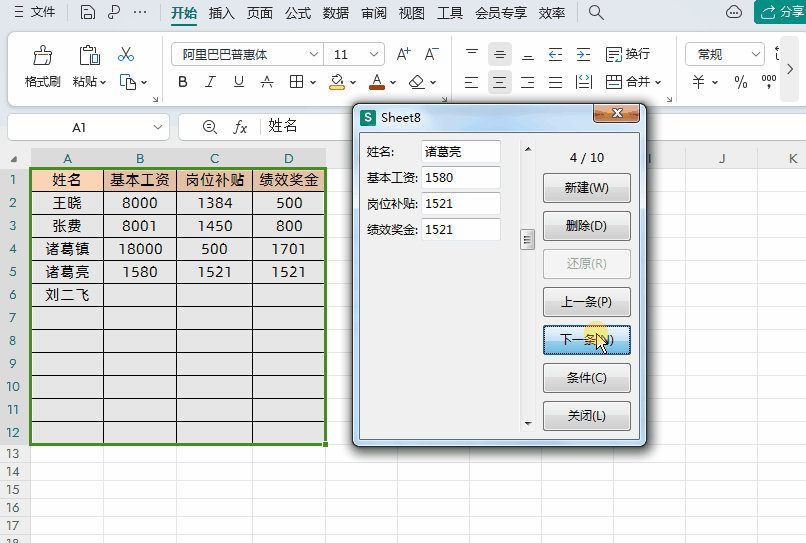The height and width of the screenshot is (543, 806).
Task: Toggle Underline formatting
Action: coord(239,81)
